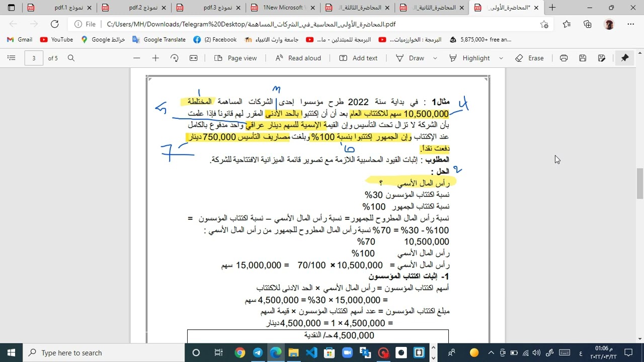Open the Gmail bookmark
This screenshot has height=362, width=644.
click(x=20, y=40)
